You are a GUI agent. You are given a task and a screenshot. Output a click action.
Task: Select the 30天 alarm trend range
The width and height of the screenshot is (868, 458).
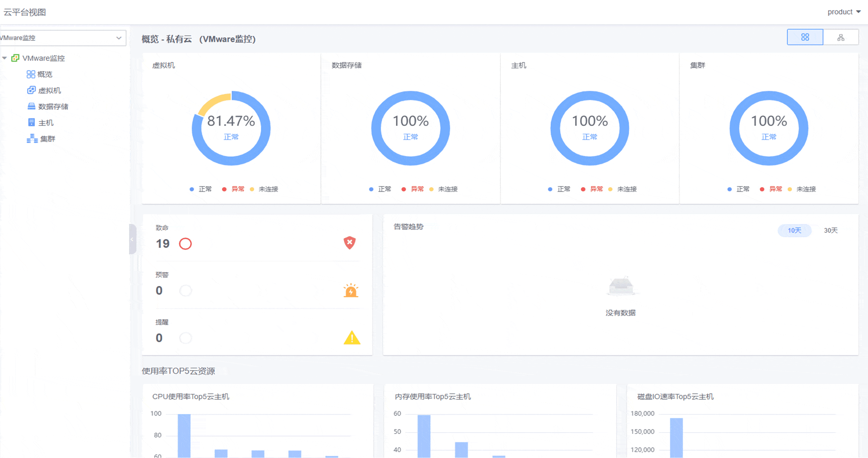point(831,230)
